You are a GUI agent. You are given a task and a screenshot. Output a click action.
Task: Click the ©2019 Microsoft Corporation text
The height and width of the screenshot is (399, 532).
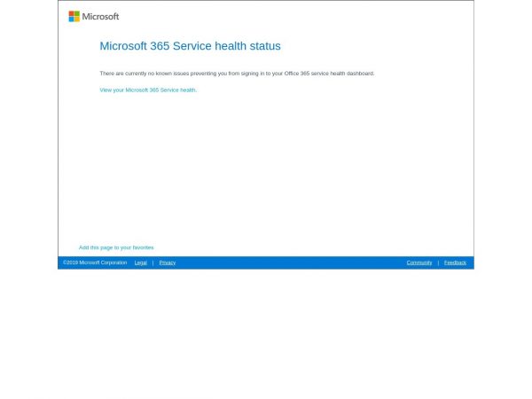(x=95, y=262)
